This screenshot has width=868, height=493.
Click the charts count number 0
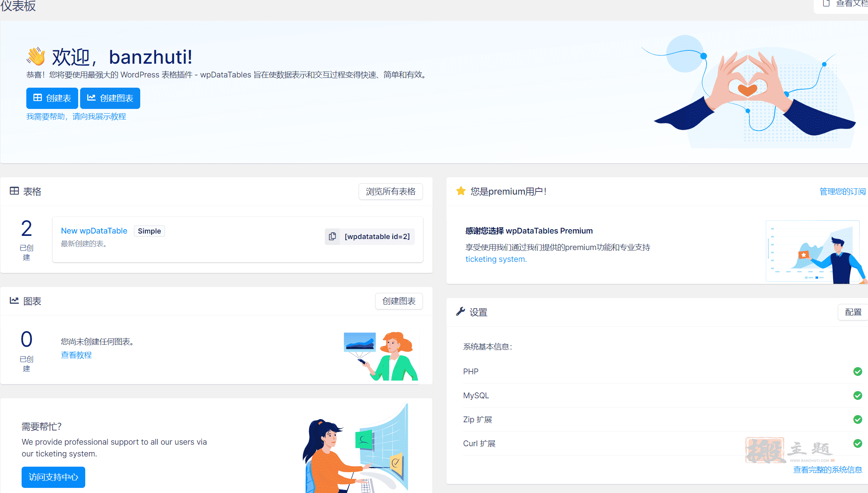[x=26, y=339]
